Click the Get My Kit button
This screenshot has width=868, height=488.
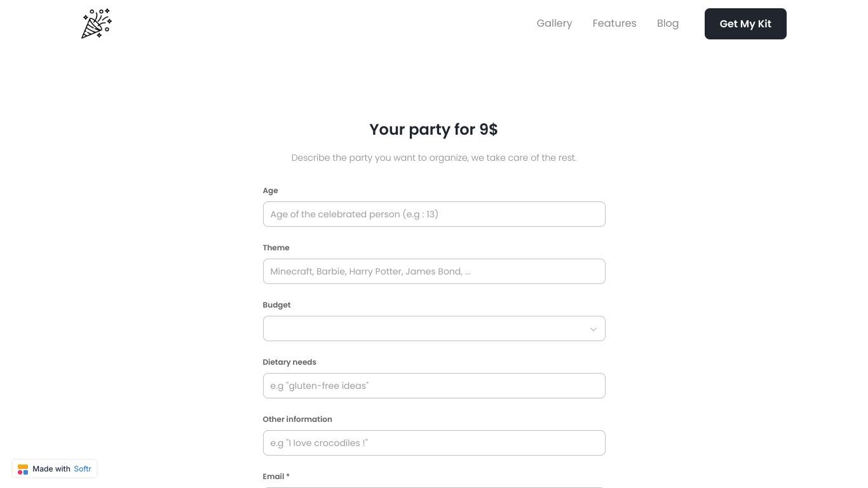coord(745,24)
